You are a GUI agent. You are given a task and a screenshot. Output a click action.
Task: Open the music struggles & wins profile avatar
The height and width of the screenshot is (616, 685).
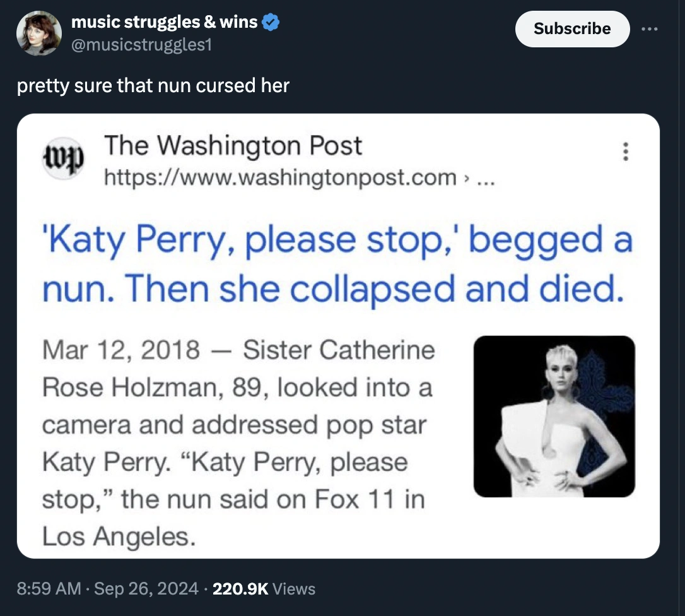39,33
